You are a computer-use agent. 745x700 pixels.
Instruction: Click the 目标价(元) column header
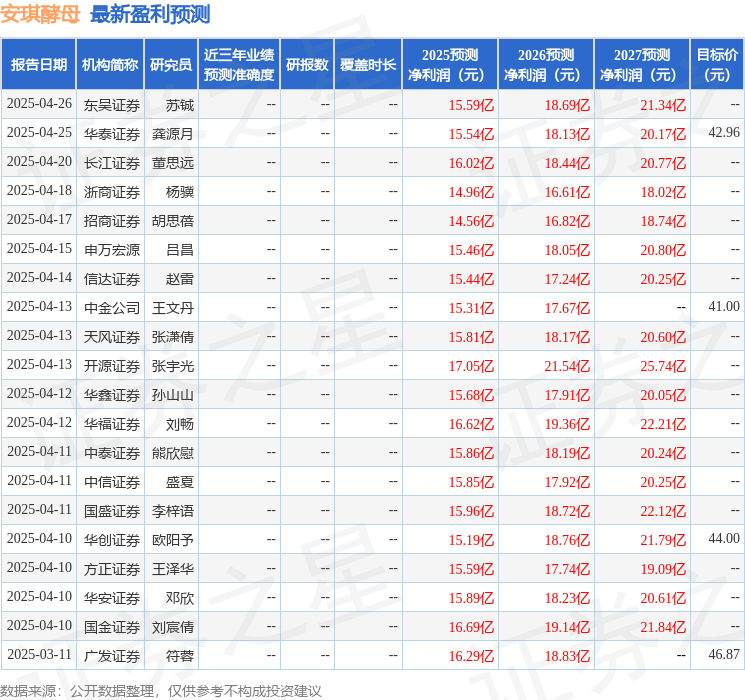click(x=717, y=65)
